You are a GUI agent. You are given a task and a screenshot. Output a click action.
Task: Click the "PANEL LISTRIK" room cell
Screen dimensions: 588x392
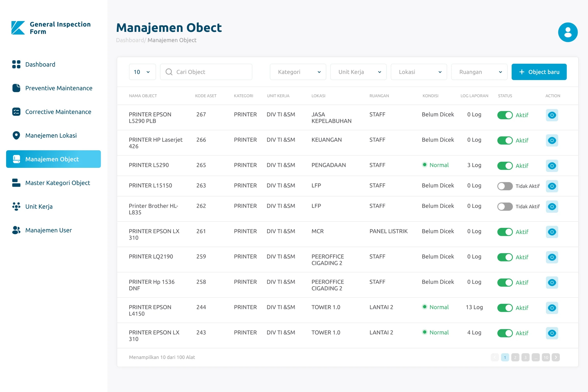point(388,231)
